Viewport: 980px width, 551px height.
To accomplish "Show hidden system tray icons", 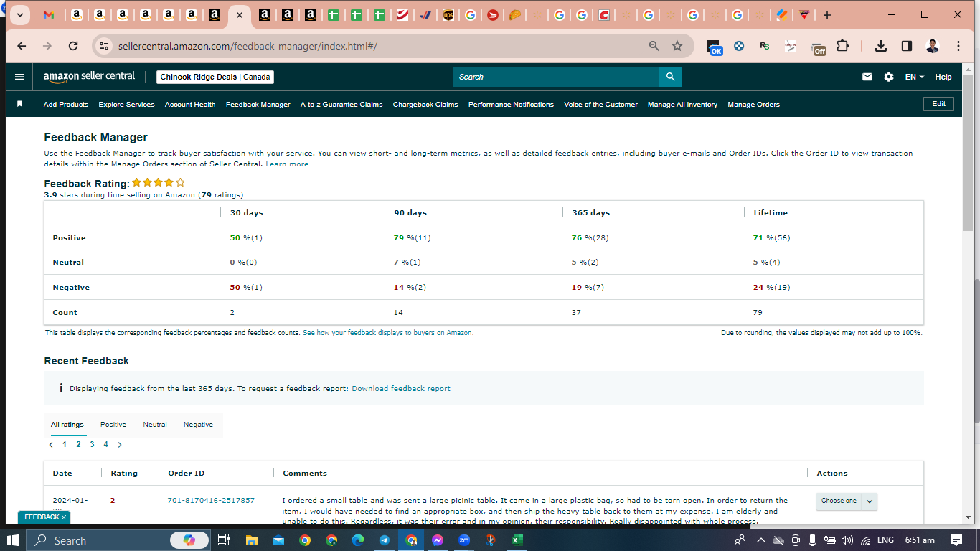I will tap(760, 540).
